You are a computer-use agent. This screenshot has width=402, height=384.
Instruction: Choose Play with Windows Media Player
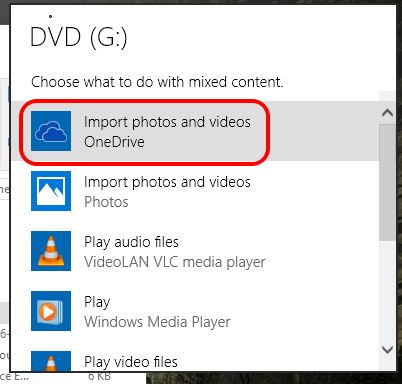click(195, 311)
